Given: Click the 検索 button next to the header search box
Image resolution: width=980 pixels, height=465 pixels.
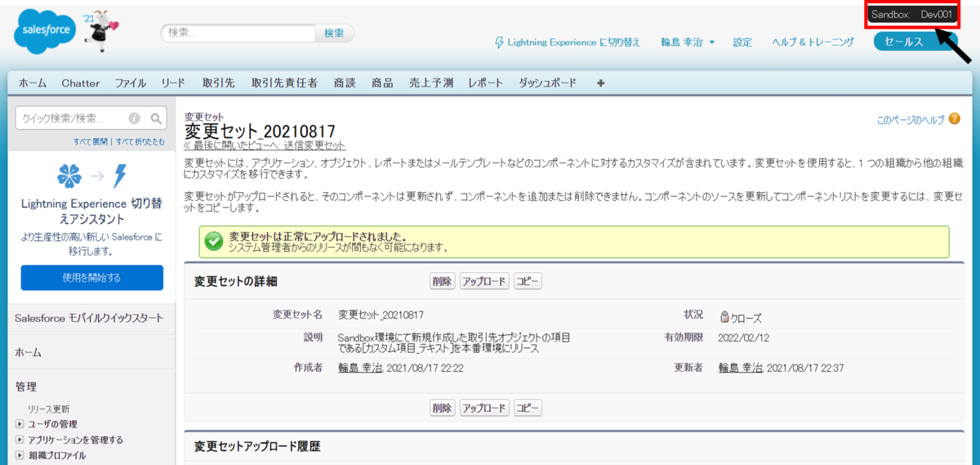Looking at the screenshot, I should click(334, 33).
